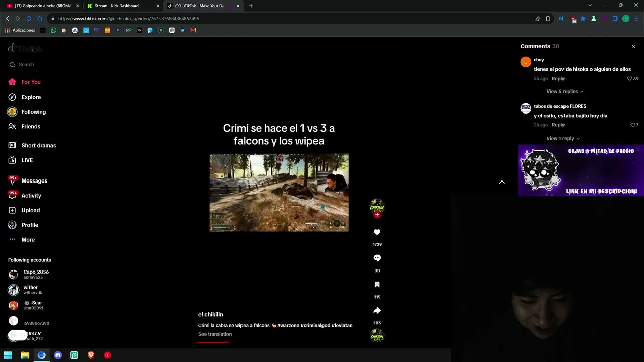Image resolution: width=644 pixels, height=362 pixels.
Task: Like the tubos de escape FLORES comment
Action: coord(633,125)
